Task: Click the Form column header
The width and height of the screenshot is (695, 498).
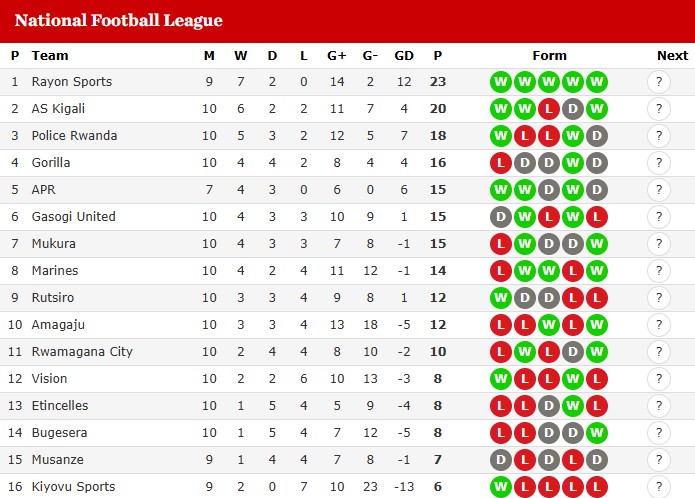Action: pos(549,56)
